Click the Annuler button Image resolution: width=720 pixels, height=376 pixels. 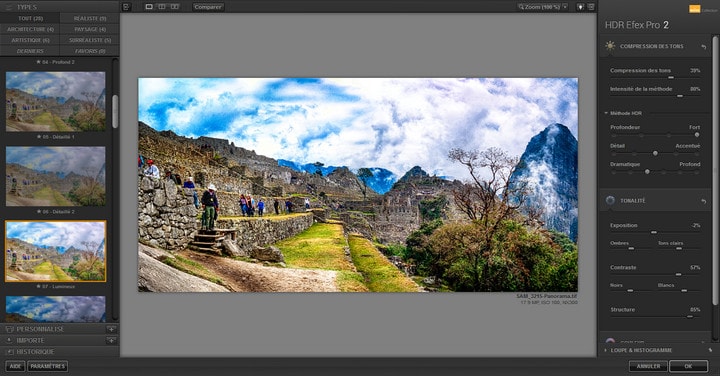pos(648,366)
